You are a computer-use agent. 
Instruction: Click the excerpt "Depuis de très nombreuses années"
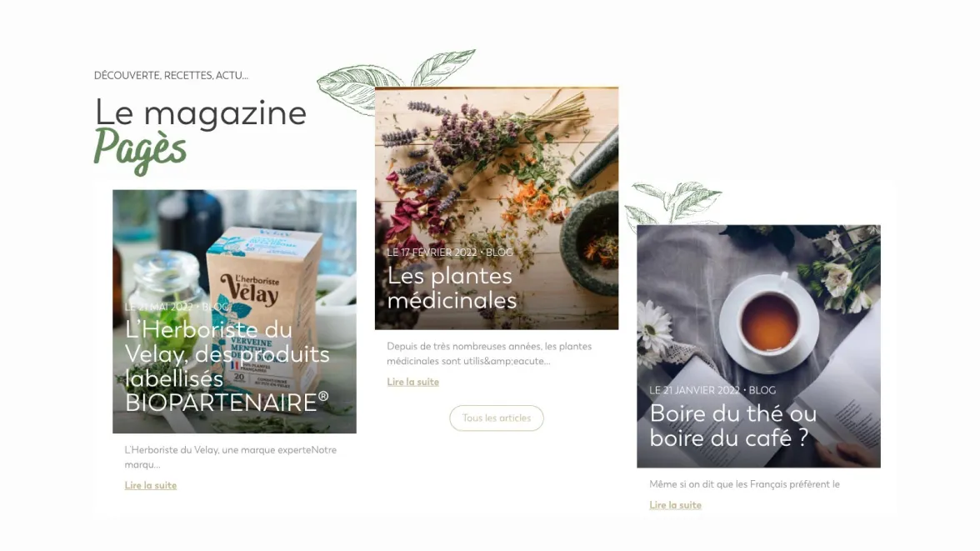489,353
